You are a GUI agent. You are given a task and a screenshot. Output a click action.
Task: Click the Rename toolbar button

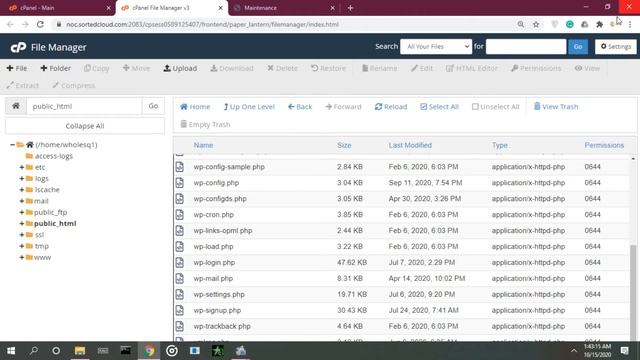pos(380,68)
